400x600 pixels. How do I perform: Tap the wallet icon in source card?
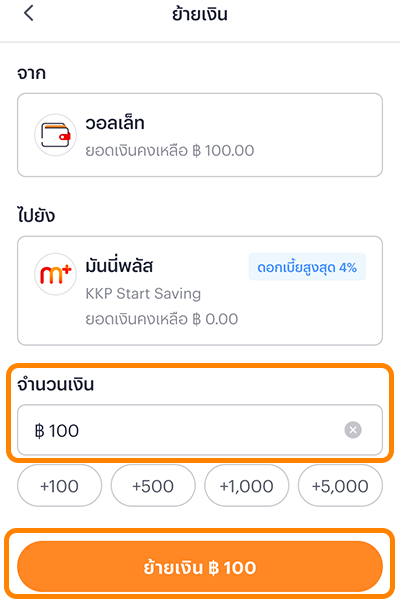point(56,135)
